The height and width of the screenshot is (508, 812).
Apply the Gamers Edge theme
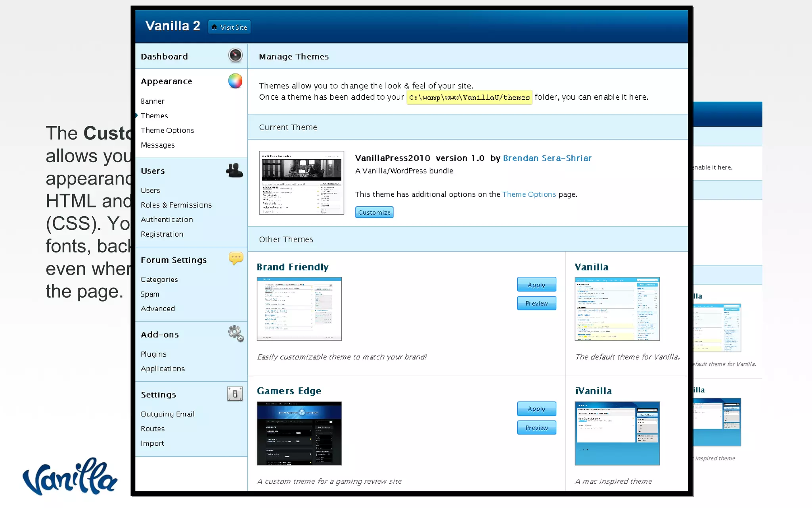(x=536, y=408)
